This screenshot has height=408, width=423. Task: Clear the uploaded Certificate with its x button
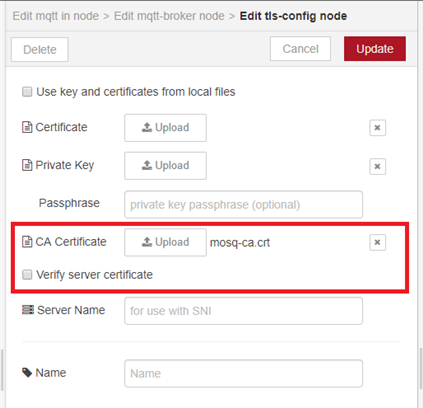(377, 128)
